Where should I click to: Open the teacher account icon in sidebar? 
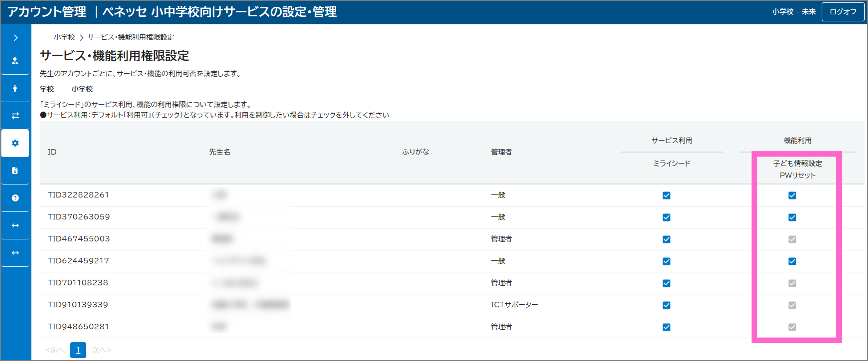click(x=15, y=61)
